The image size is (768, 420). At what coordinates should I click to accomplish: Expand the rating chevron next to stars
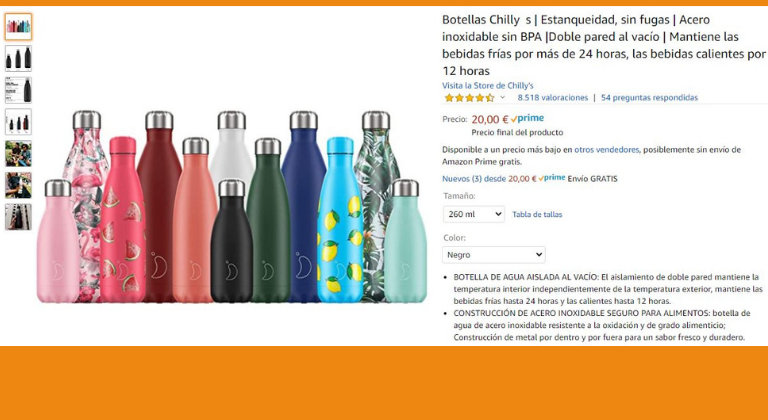[x=503, y=98]
